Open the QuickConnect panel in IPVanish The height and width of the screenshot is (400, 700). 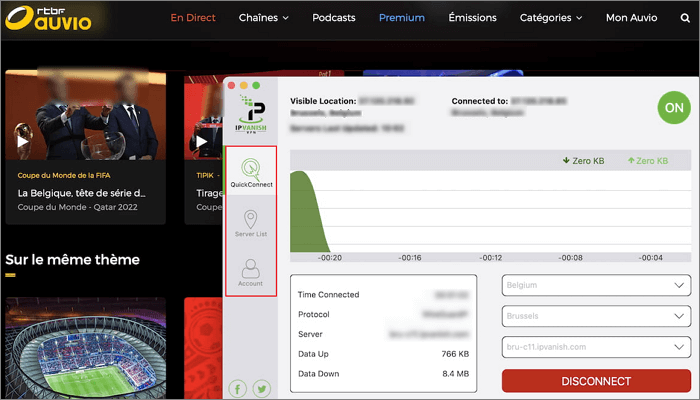251,172
